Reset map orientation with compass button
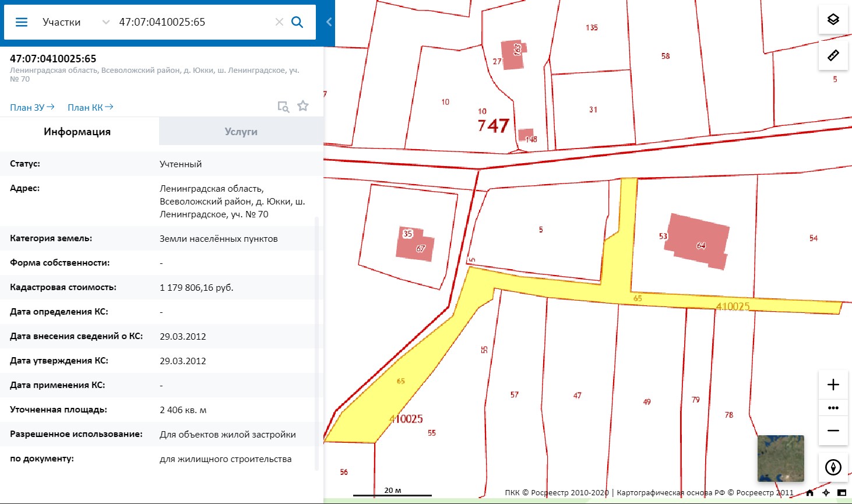This screenshot has height=504, width=852. pos(833,467)
